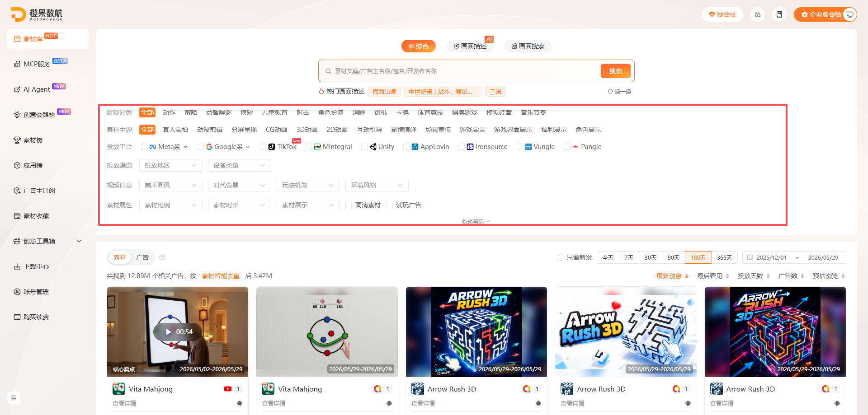Select the 益智解谜 game category
The image size is (868, 415).
pyautogui.click(x=219, y=112)
